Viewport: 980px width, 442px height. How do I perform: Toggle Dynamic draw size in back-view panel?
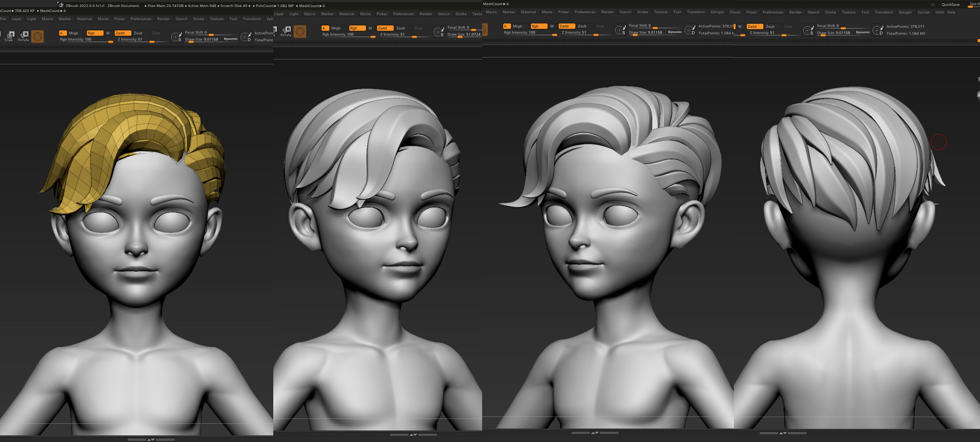point(863,32)
